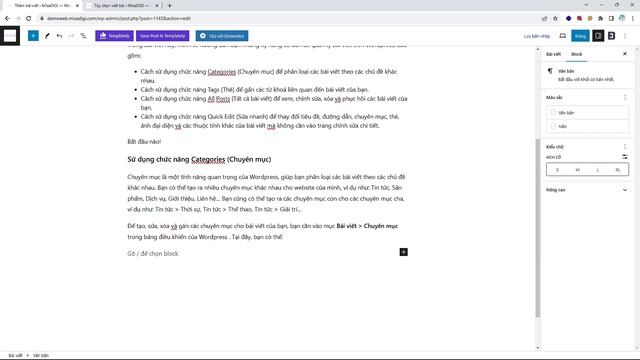The height and width of the screenshot is (360, 640).
Task: Select the Tools pencil icon
Action: [47, 36]
